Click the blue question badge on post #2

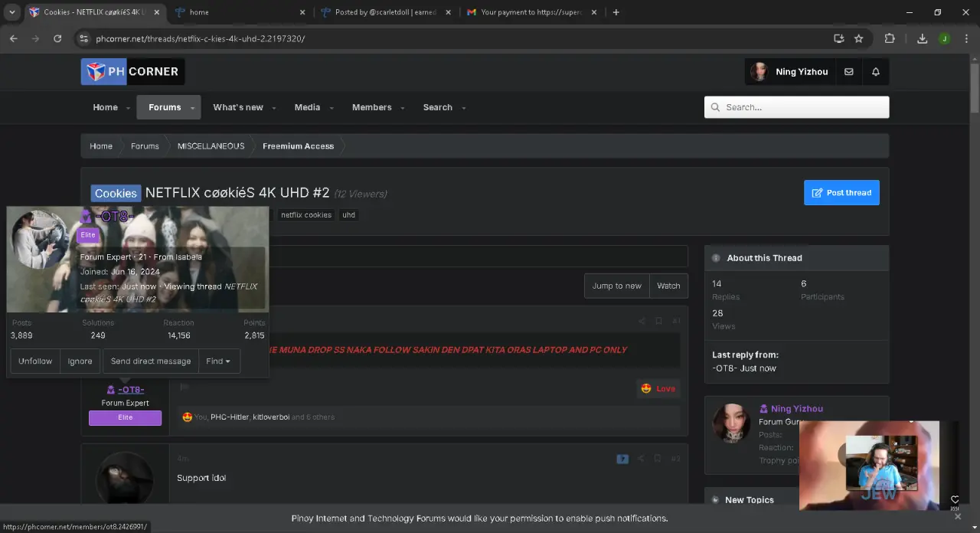(x=622, y=459)
